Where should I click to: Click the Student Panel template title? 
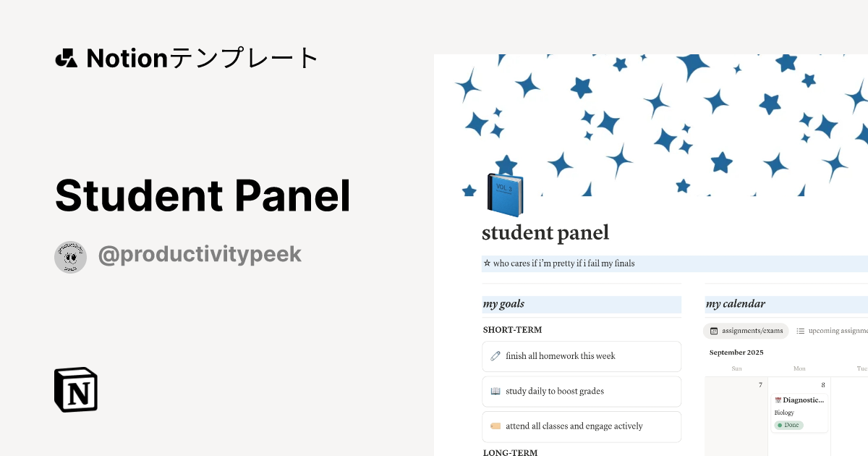pos(203,195)
